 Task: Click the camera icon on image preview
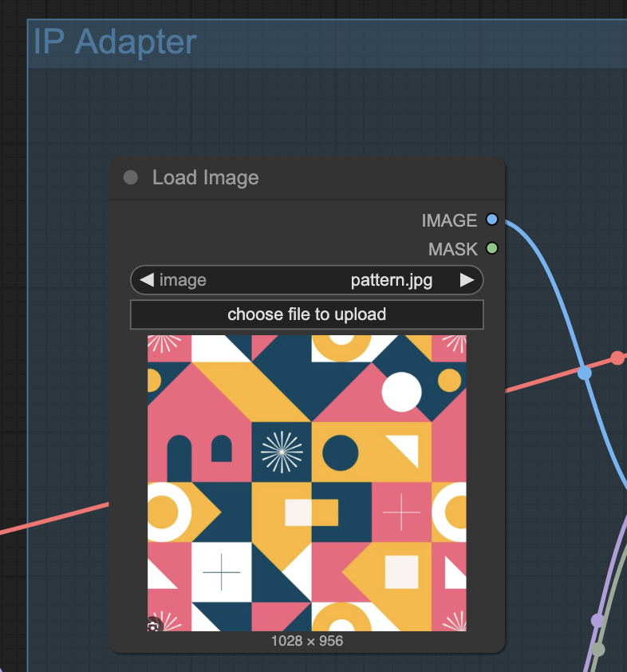[153, 627]
